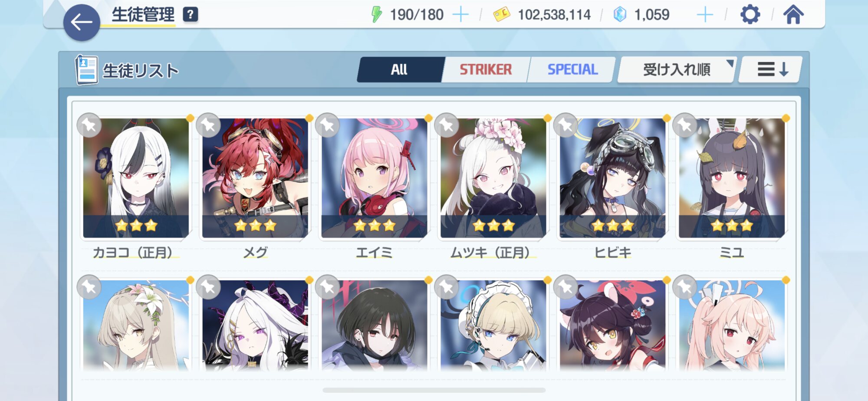Open the settings gear icon

point(750,15)
